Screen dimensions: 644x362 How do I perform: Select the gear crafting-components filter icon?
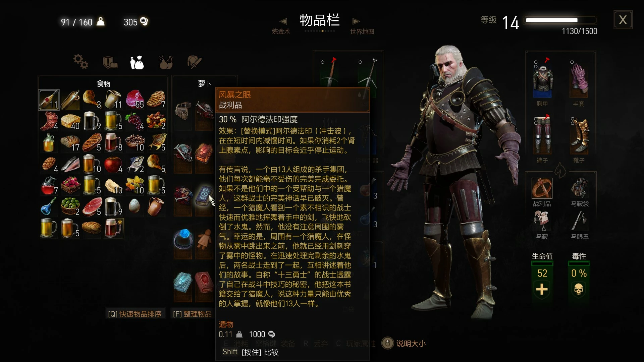[x=81, y=62]
